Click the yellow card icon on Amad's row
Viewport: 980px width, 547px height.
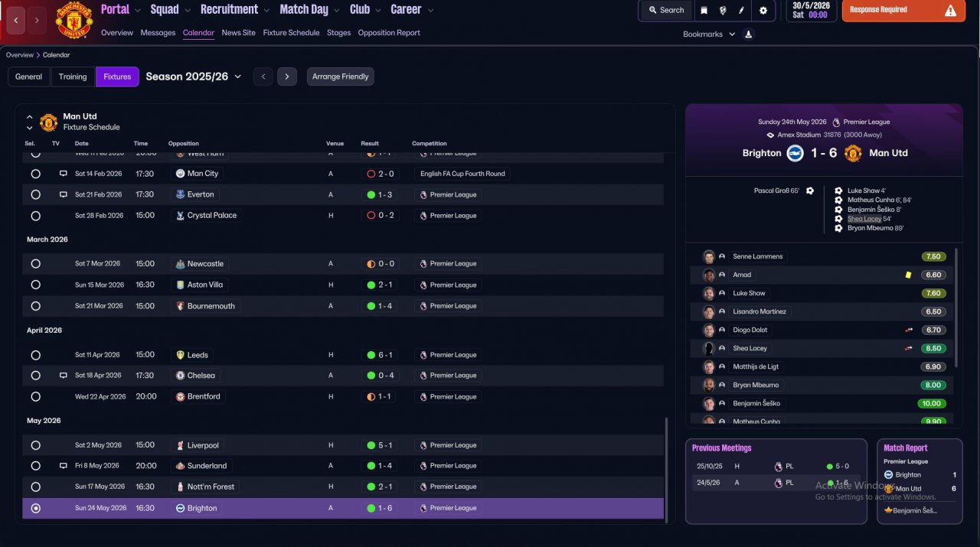point(908,275)
